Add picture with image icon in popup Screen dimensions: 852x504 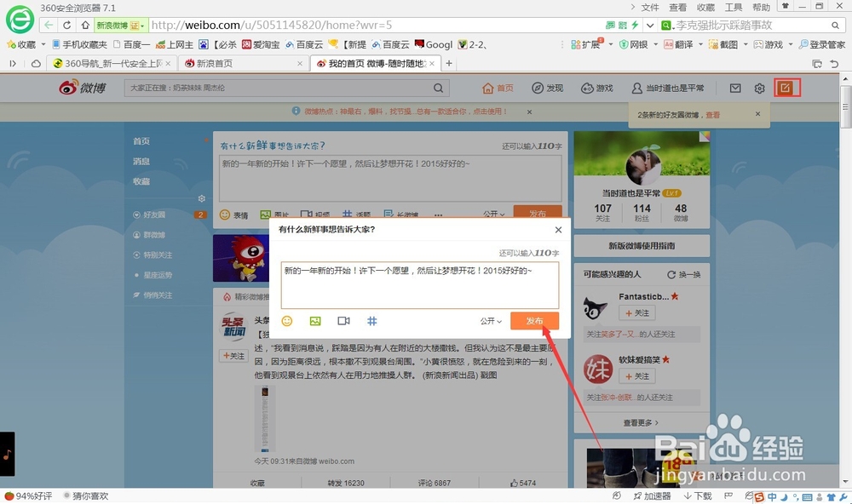coord(315,321)
